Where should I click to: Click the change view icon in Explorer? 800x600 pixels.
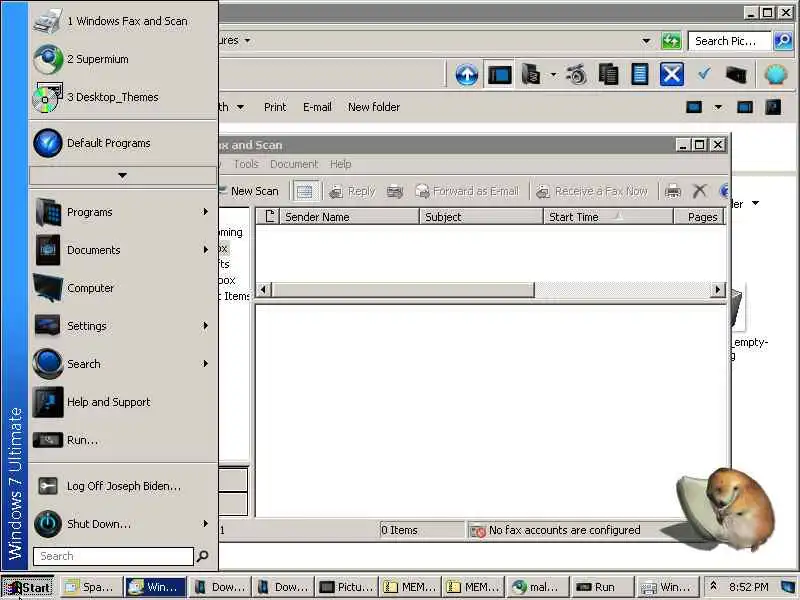694,107
